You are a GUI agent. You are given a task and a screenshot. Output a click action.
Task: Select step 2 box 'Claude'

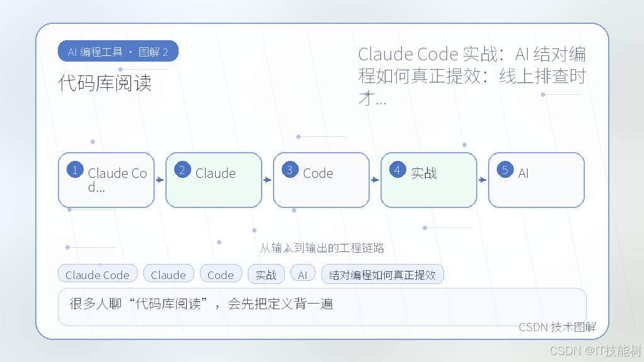(x=214, y=180)
